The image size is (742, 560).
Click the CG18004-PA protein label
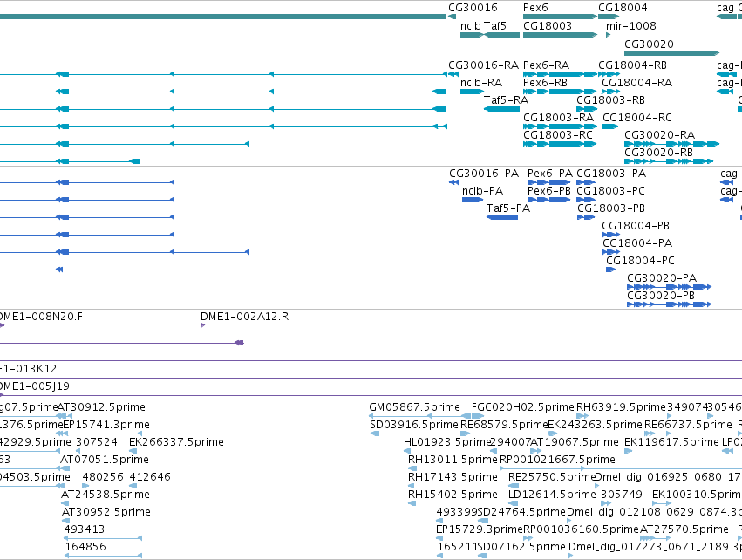637,243
